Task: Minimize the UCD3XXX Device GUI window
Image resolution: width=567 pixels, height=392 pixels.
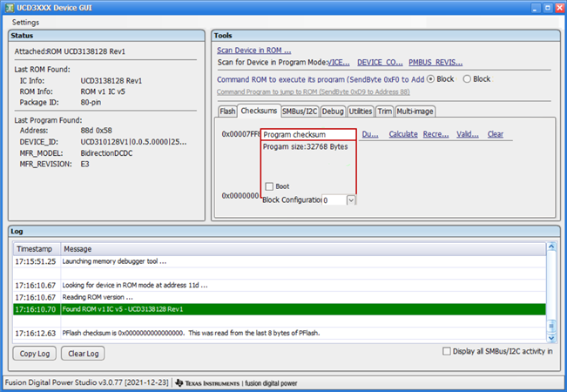Action: point(536,8)
